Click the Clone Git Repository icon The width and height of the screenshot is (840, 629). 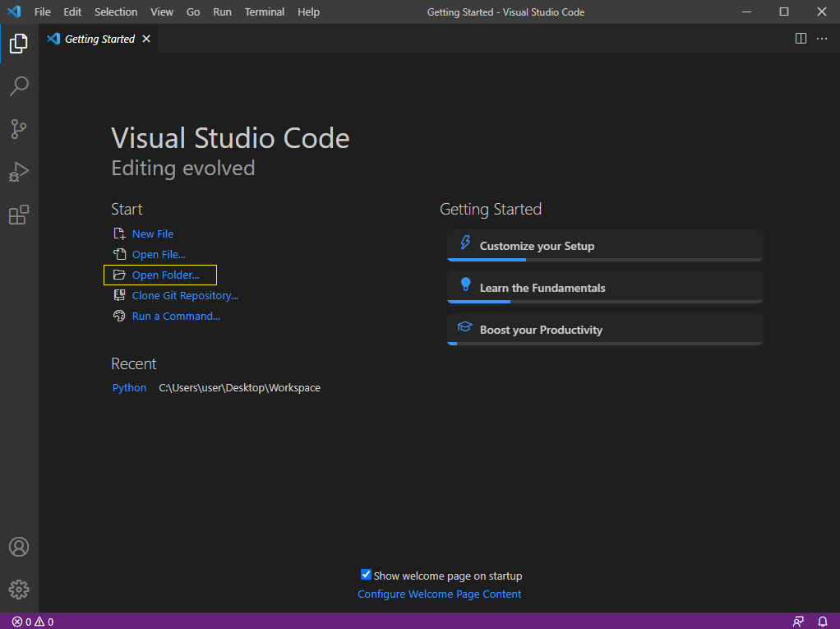[119, 295]
